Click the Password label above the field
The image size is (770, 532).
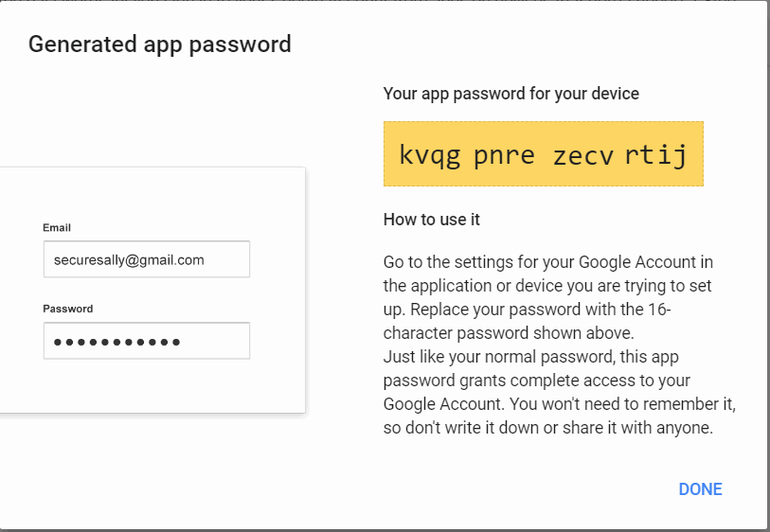tap(68, 309)
